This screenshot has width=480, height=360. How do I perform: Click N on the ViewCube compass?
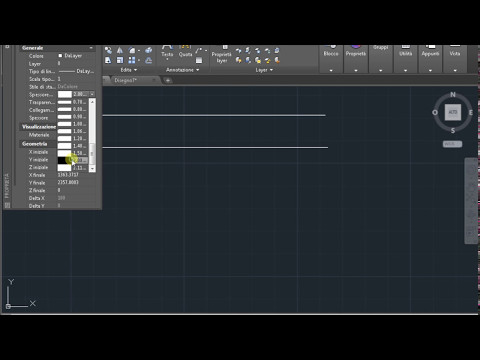453,95
